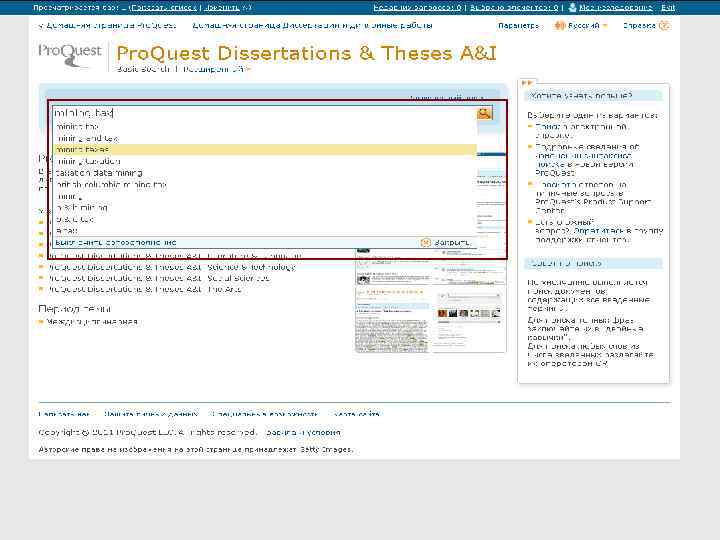Click the 'Показать список' link in top bar
Image resolution: width=720 pixels, height=540 pixels.
[164, 7]
